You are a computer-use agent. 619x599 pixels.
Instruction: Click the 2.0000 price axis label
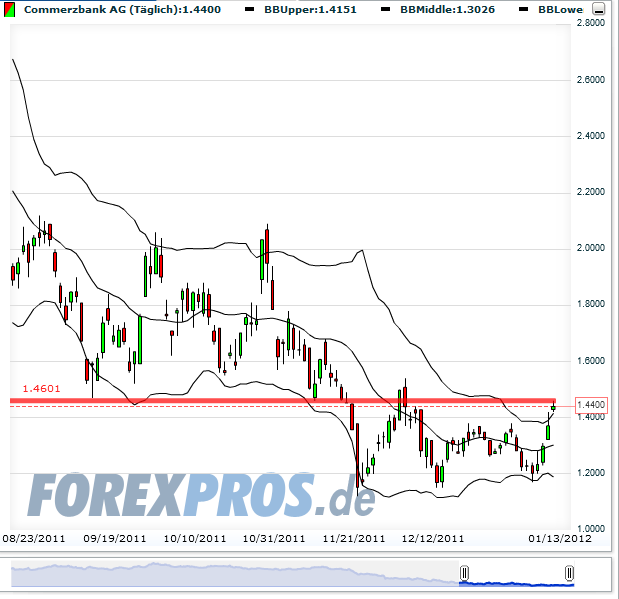(591, 248)
